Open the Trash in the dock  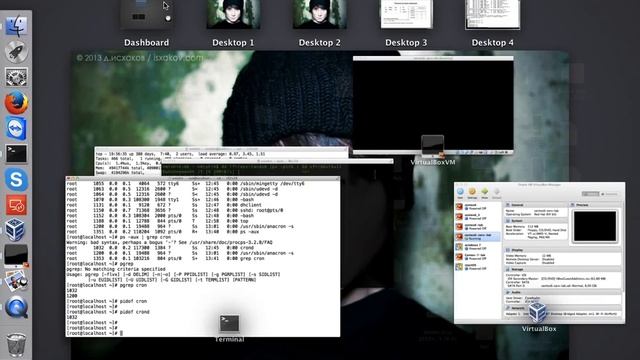[x=16, y=344]
